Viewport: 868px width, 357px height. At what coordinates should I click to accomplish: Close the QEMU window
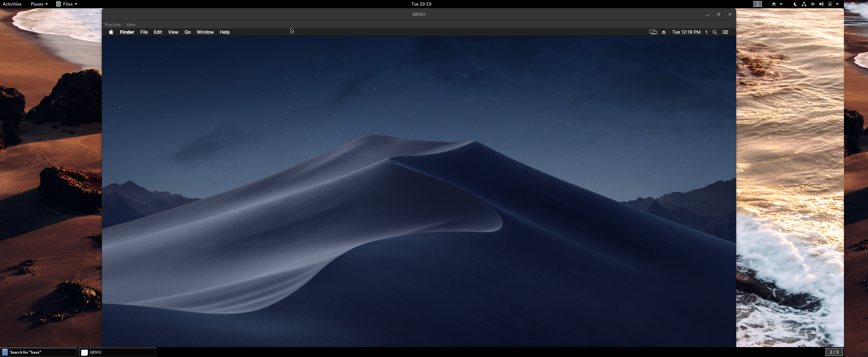[x=730, y=14]
